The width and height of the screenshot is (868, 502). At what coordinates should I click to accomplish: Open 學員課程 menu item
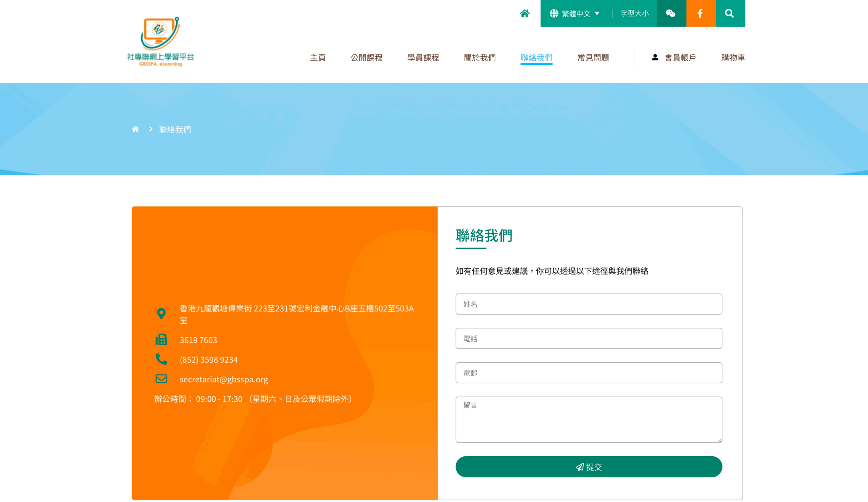[423, 58]
